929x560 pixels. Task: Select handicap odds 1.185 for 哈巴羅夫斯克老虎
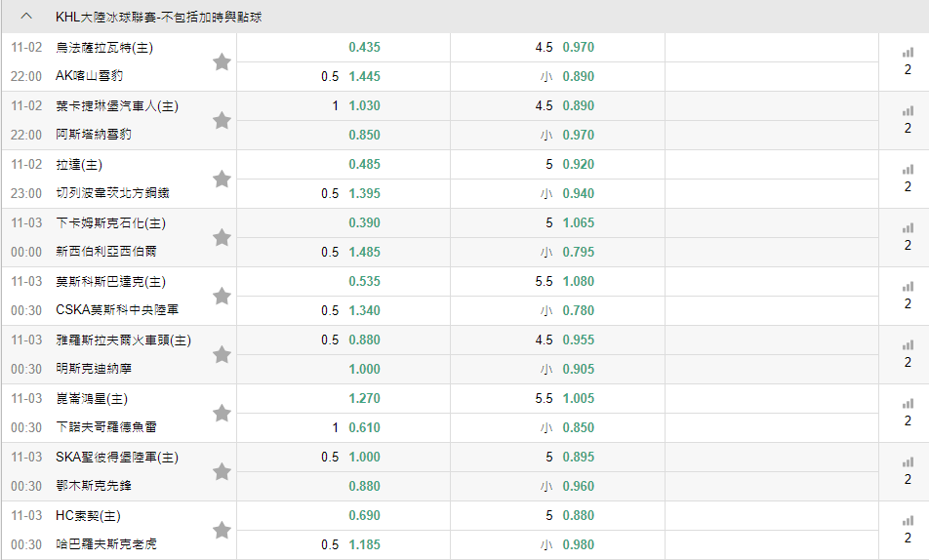[x=364, y=545]
